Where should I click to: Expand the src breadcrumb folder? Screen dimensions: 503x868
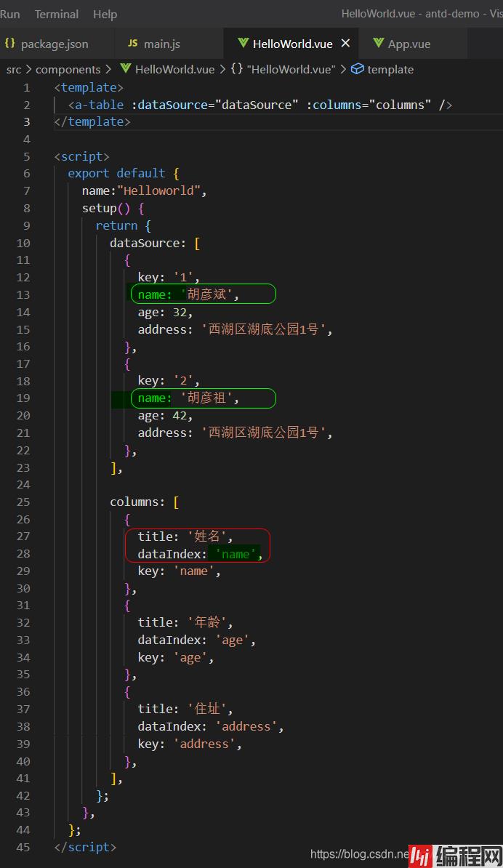pyautogui.click(x=14, y=69)
